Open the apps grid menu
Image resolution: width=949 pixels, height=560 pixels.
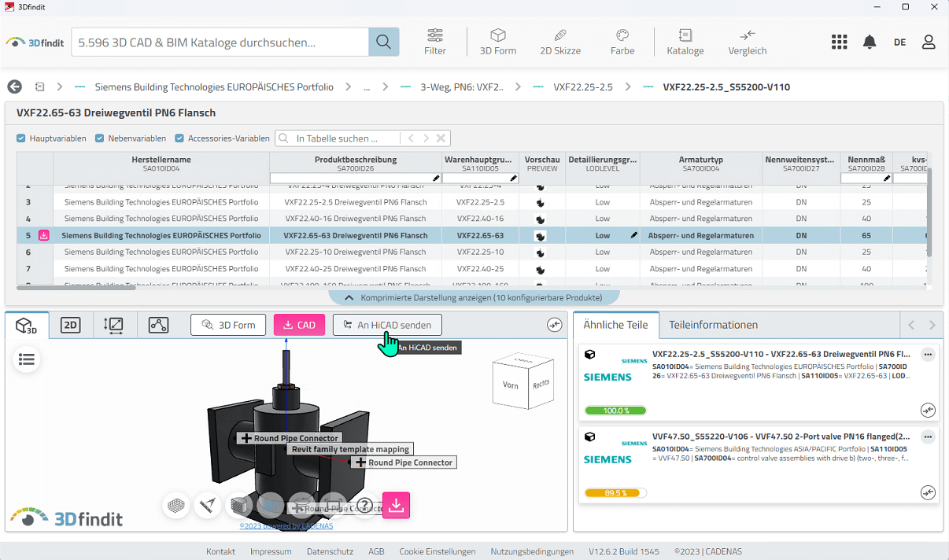pos(839,42)
